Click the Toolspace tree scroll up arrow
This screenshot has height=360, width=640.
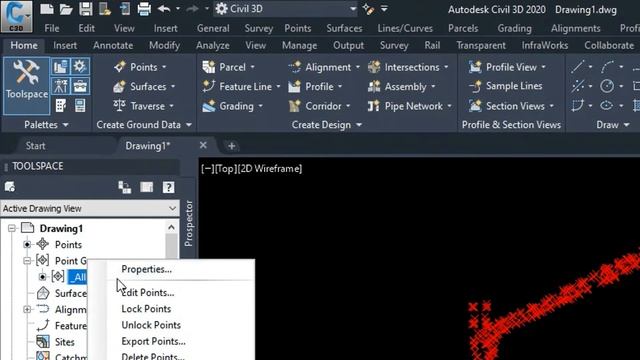171,227
